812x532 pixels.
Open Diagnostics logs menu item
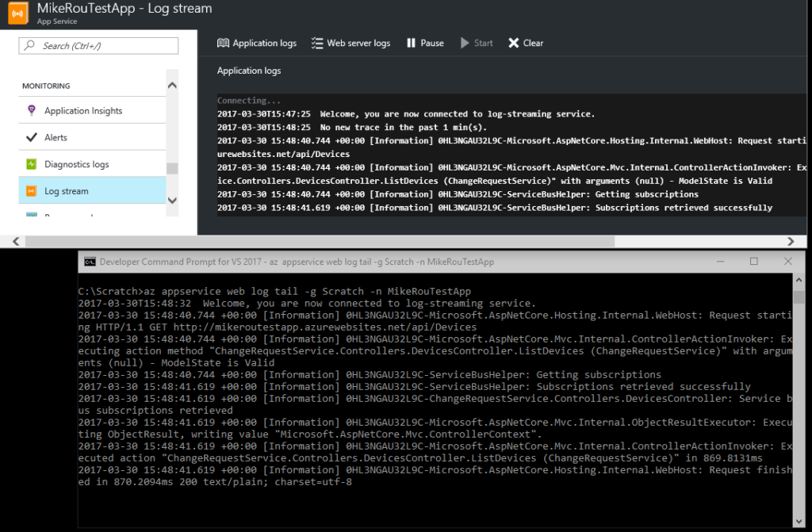pos(92,164)
